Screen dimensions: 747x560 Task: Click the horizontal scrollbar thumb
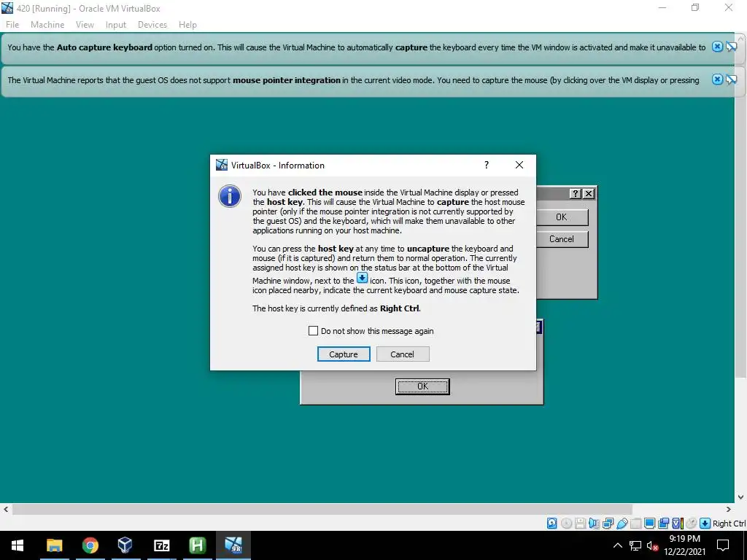point(322,509)
